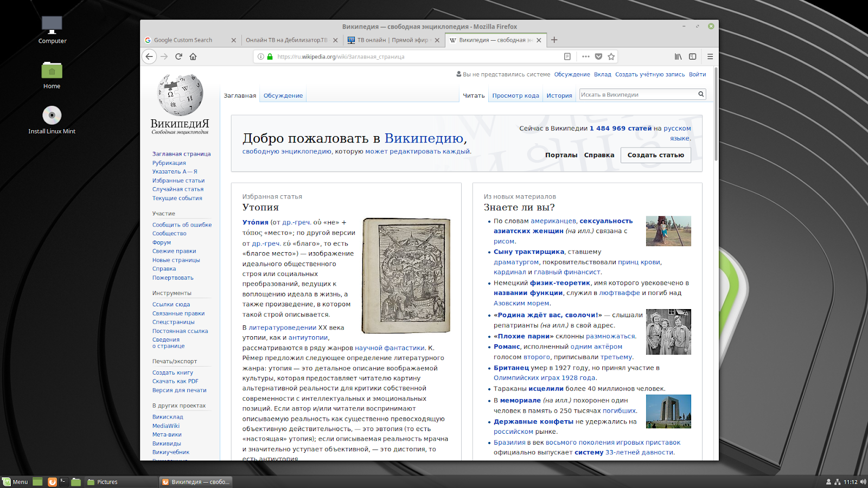Screen dimensions: 868x488
Task: Click the page vertical scrollbar
Action: point(716,114)
